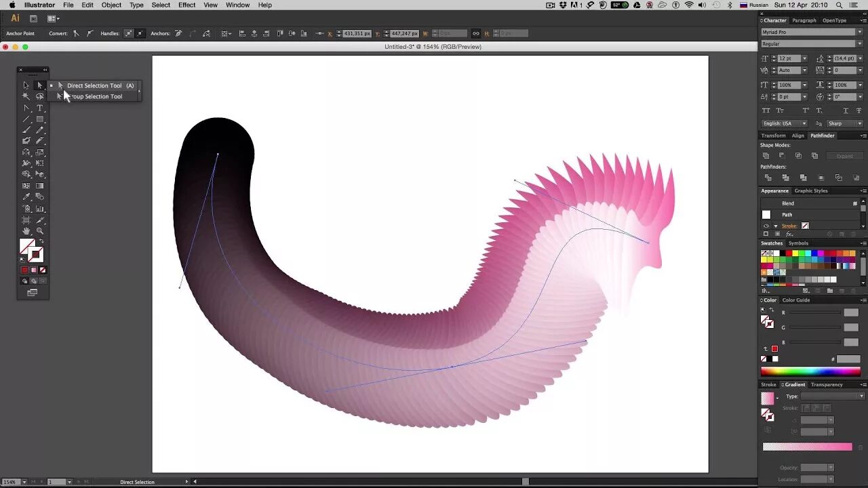The image size is (868, 488).
Task: Select the Type tool in the toolbar
Action: click(x=39, y=108)
